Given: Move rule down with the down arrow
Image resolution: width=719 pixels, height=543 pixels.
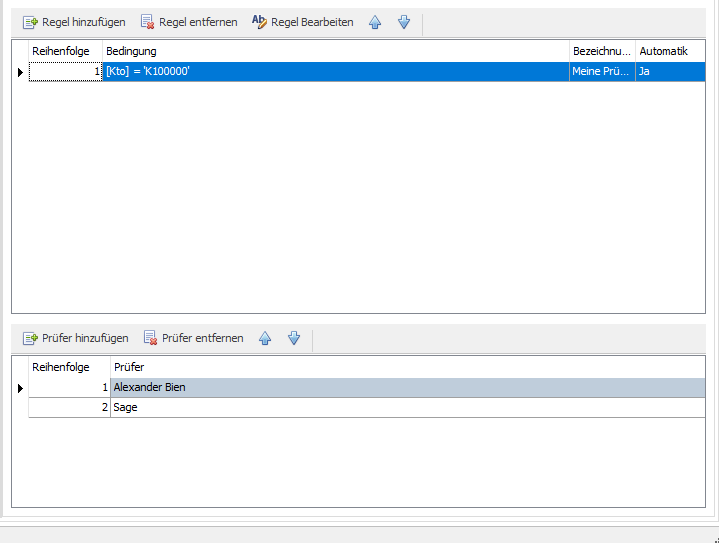Looking at the screenshot, I should [404, 22].
